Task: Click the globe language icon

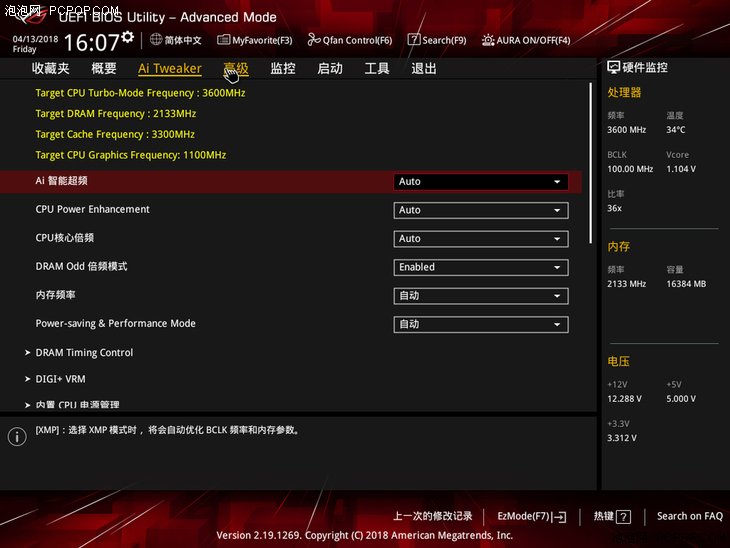Action: [156, 40]
